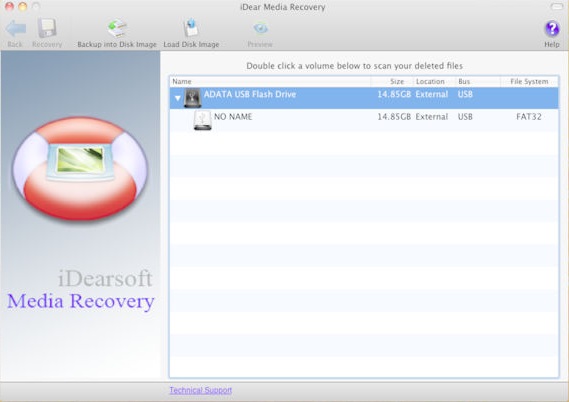Click the ADATA USB Flash Drive device icon
The height and width of the screenshot is (402, 569).
pos(192,98)
